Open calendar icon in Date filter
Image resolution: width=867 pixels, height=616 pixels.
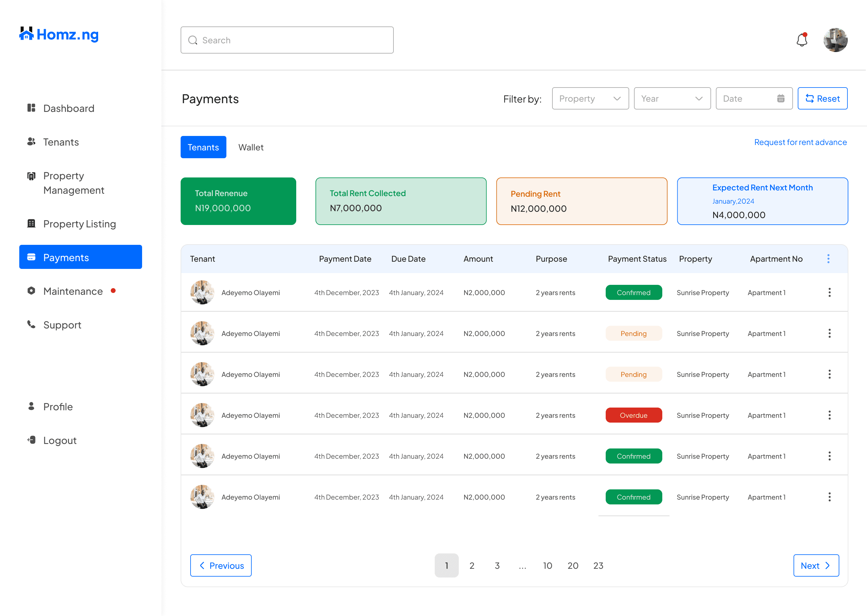tap(781, 99)
